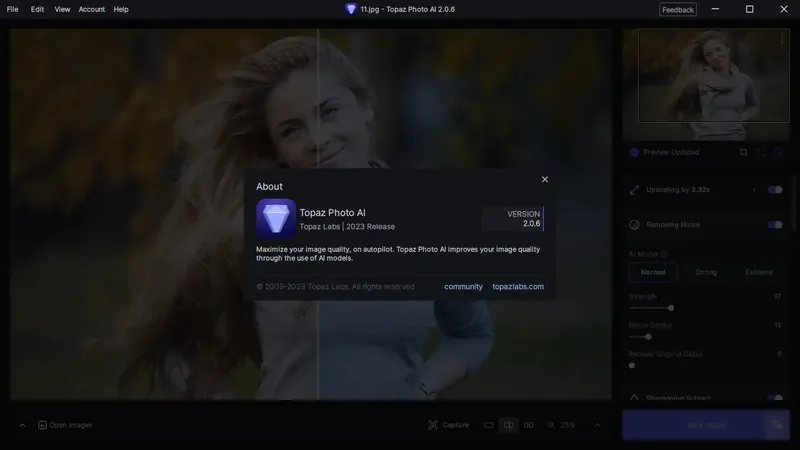Toggle the Sharpening Subject switch
Screen dimensions: 800x450
pos(775,398)
